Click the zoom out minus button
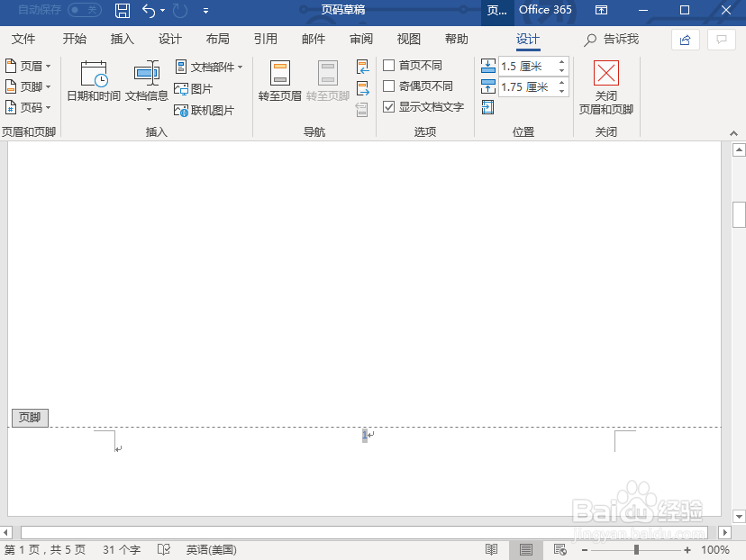This screenshot has width=746, height=560. (585, 550)
